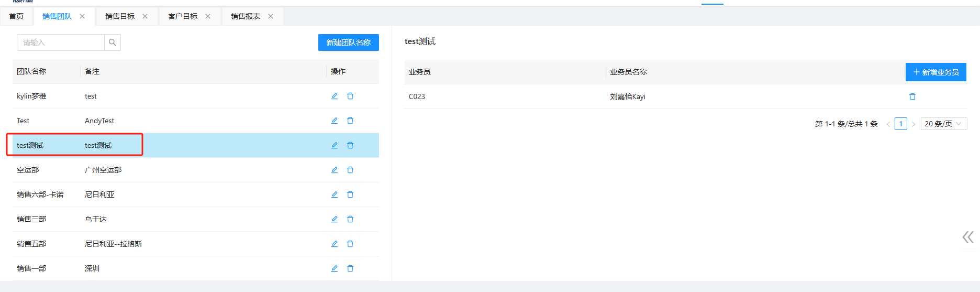Delete the Test team row
Screen dimensions: 980x292
click(350, 121)
